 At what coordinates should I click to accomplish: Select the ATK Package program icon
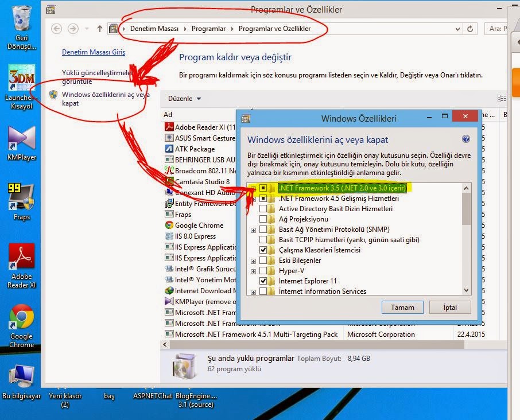click(x=169, y=149)
